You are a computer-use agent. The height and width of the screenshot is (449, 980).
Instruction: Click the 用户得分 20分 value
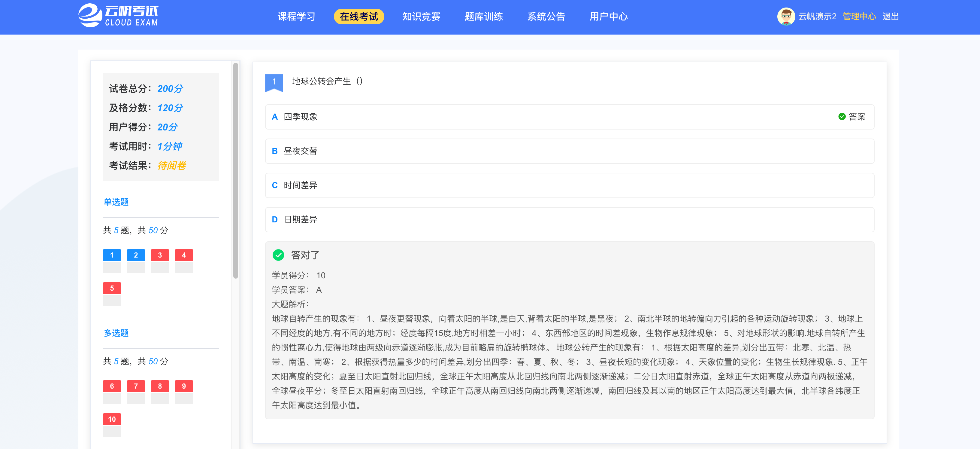[168, 127]
